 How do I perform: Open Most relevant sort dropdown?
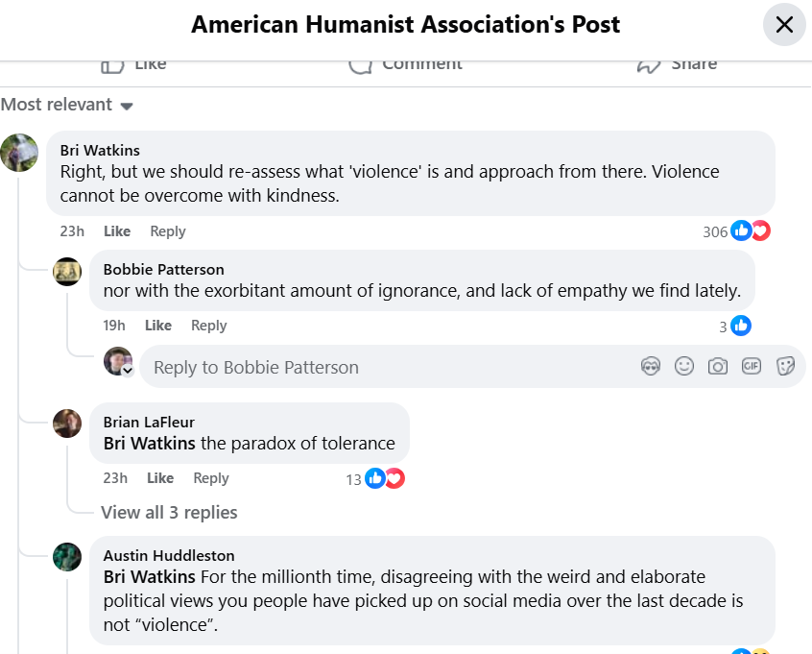pos(67,105)
